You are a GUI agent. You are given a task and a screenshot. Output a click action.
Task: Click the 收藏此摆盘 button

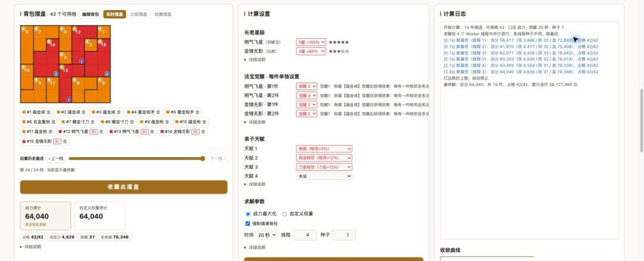[x=123, y=187]
